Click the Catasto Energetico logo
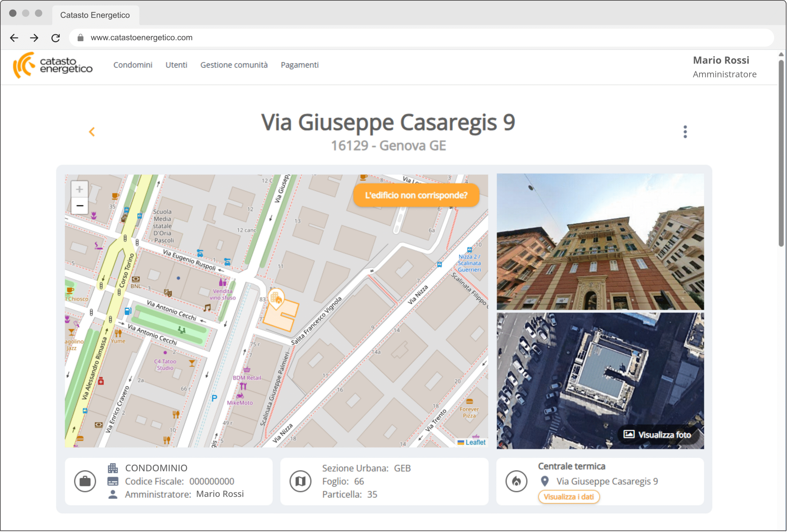 pos(53,65)
